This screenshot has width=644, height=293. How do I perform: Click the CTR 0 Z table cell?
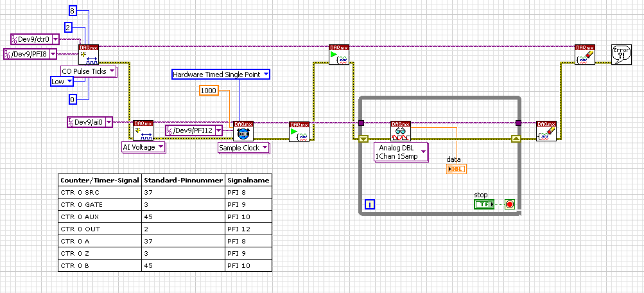pyautogui.click(x=100, y=254)
